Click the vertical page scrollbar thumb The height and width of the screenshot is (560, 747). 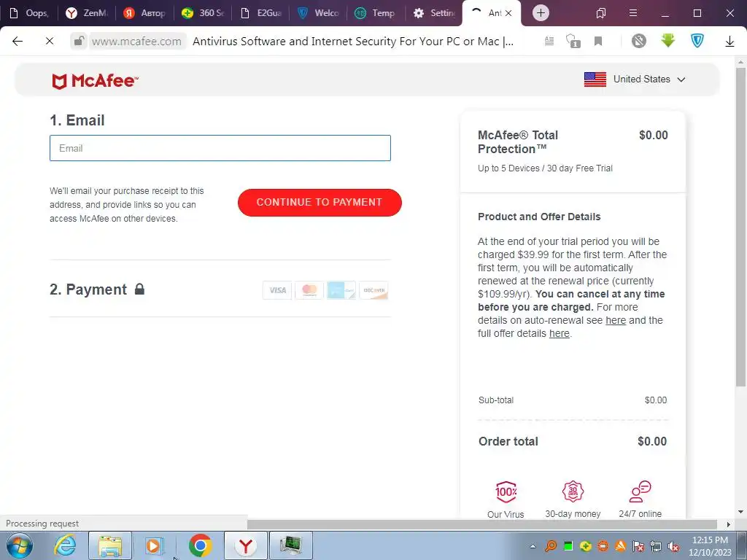pyautogui.click(x=740, y=226)
